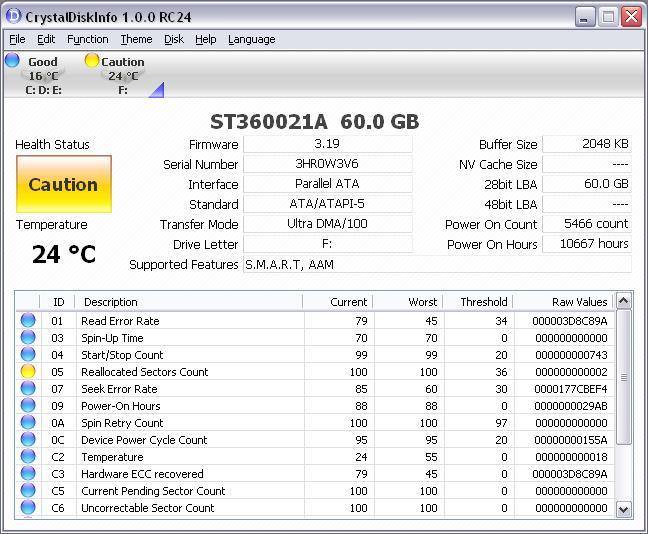
Task: Click the 28bit LBA value 60.0 GB
Action: click(587, 184)
